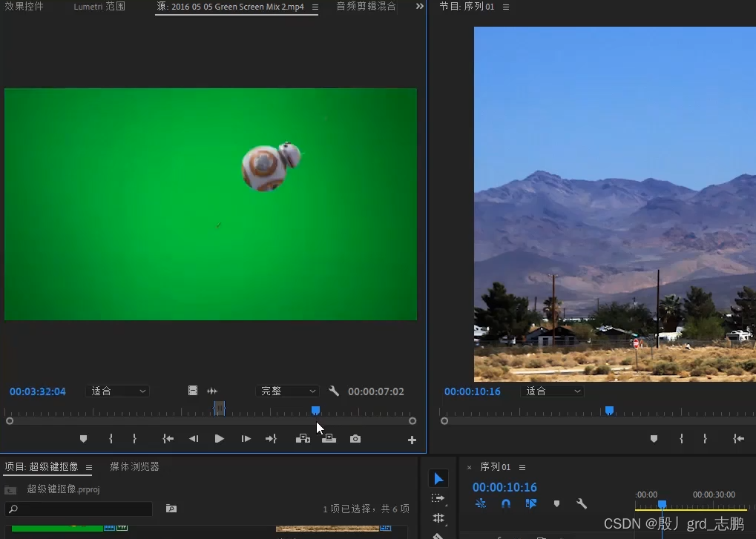The width and height of the screenshot is (756, 539).
Task: Play the source clip
Action: click(220, 439)
